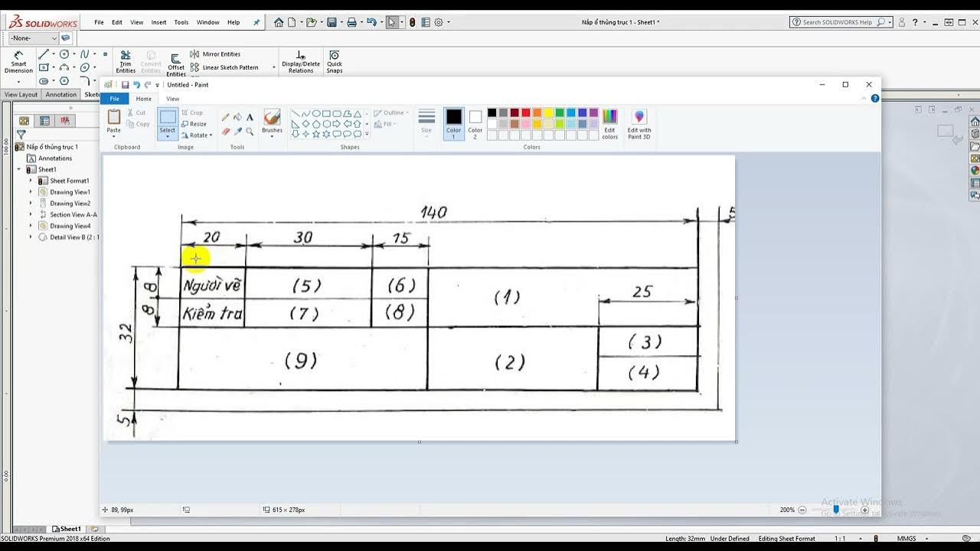
Task: Select Color 2 as active color
Action: point(475,123)
